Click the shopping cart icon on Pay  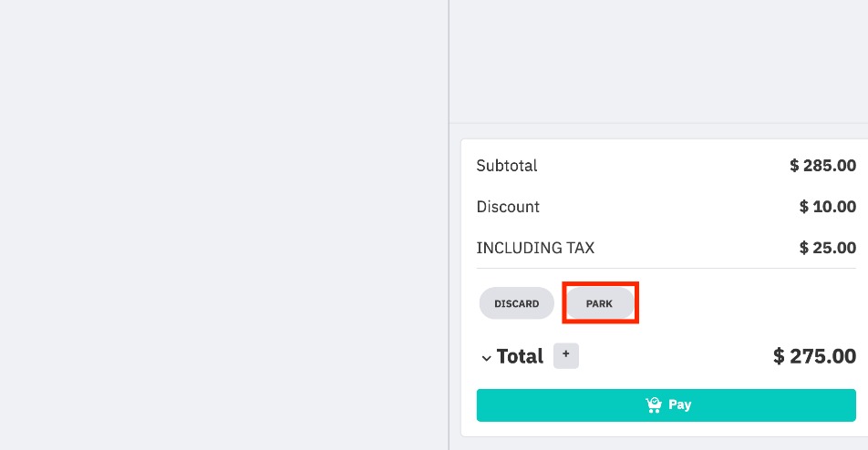point(654,404)
